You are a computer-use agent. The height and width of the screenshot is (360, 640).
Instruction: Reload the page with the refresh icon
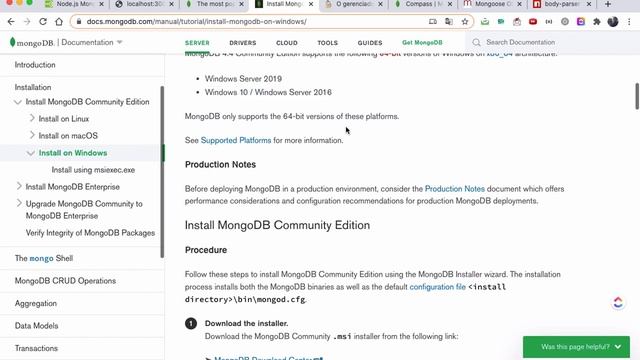[43, 22]
